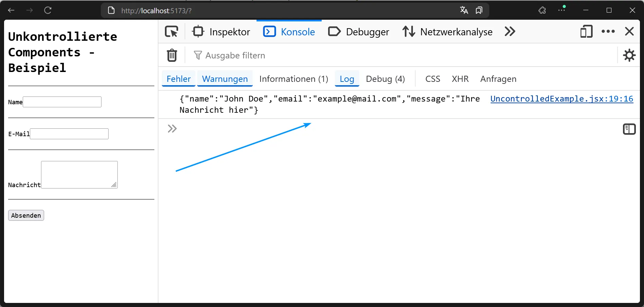Open devtools three-dot options menu

(608, 32)
